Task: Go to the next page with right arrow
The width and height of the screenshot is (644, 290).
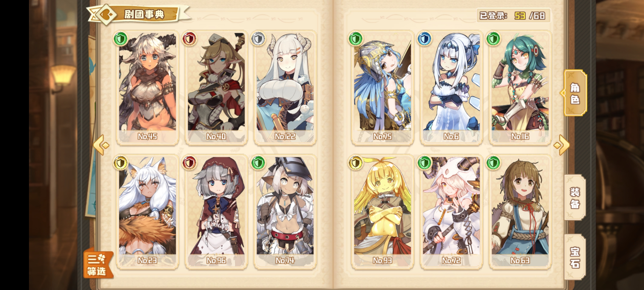Action: (561, 145)
